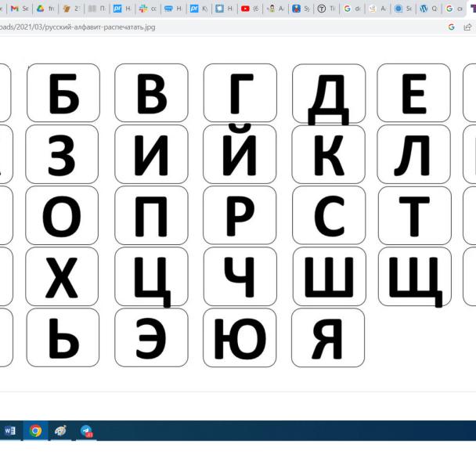Open Microsoft Word from the taskbar
The image size is (476, 476).
(10, 431)
